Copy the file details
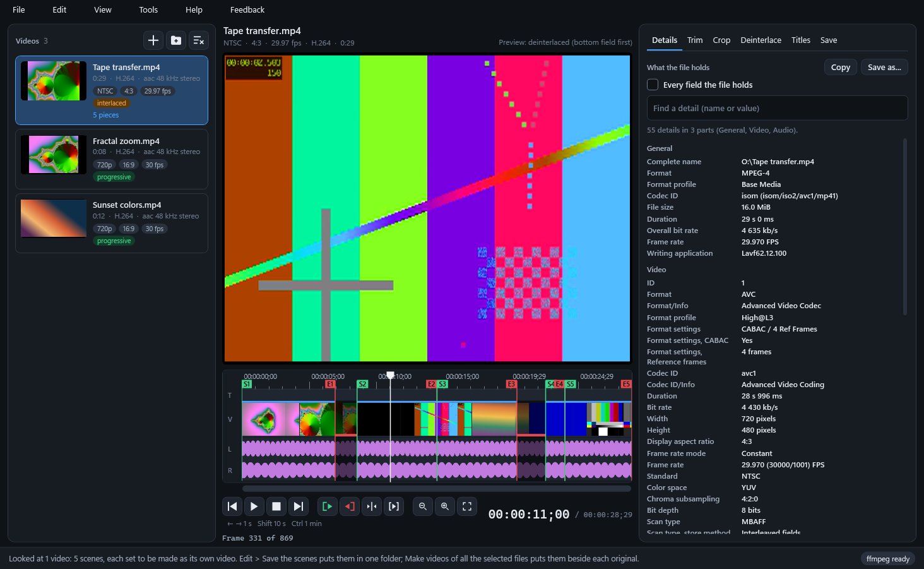 coord(841,67)
